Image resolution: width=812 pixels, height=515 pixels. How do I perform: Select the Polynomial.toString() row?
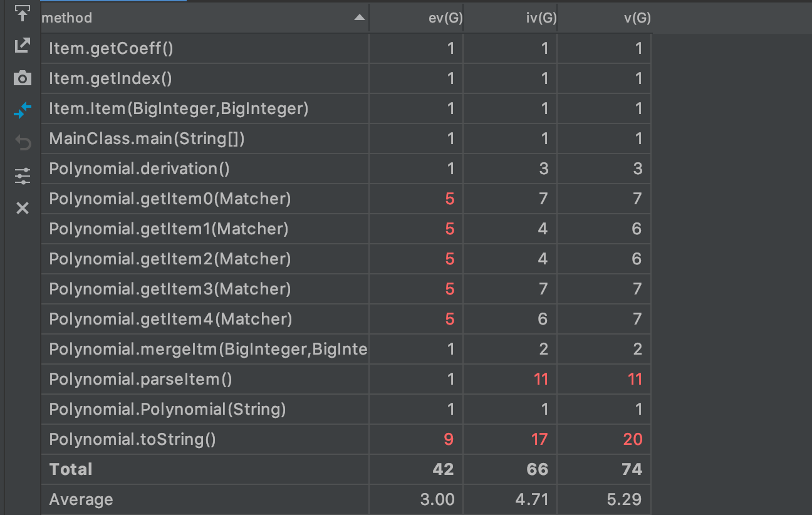(x=132, y=439)
